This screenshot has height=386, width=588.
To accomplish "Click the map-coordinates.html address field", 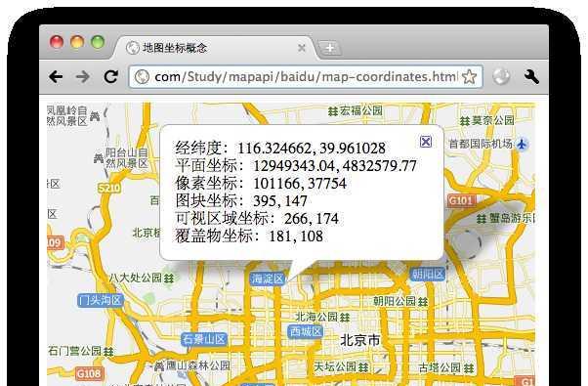I will [x=306, y=77].
